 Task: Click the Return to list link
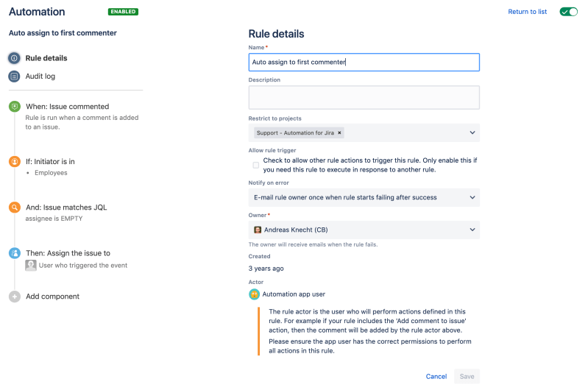point(527,12)
